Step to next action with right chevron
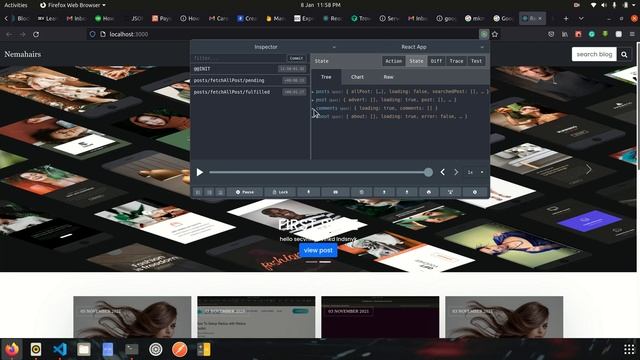 coord(456,172)
